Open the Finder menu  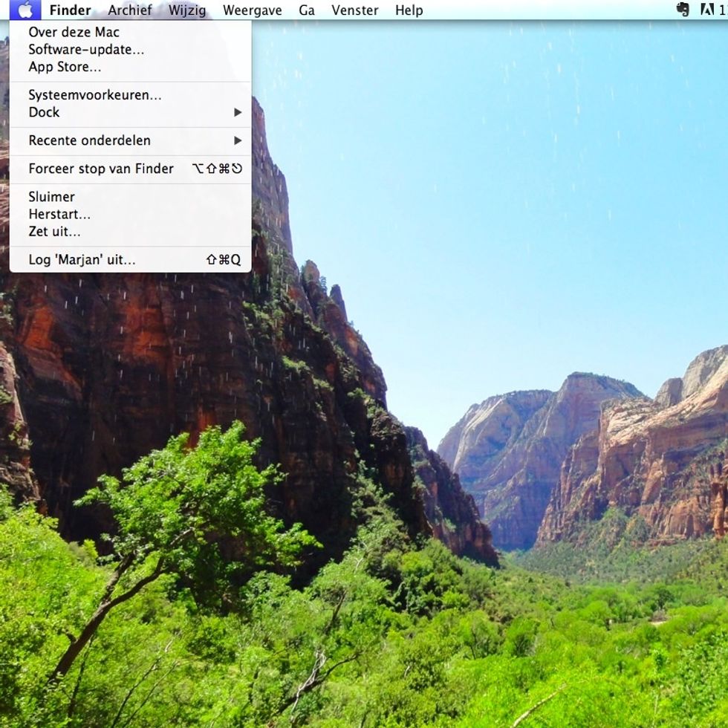click(x=70, y=10)
